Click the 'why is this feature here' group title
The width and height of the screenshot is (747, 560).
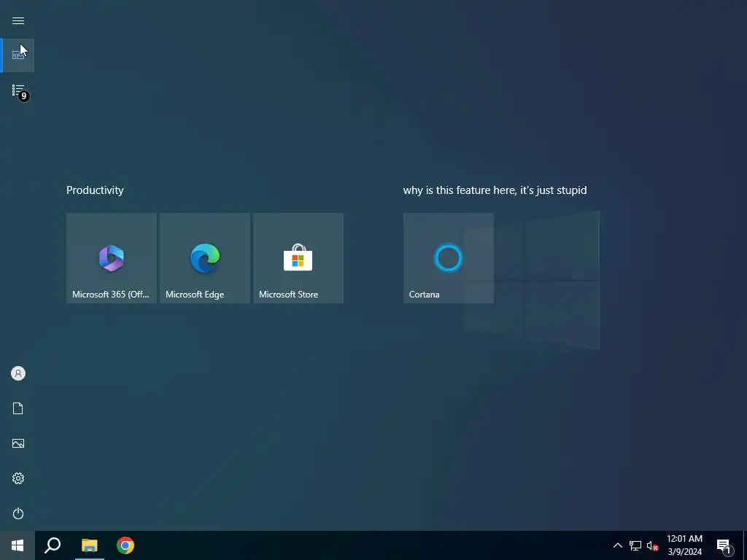tap(495, 190)
